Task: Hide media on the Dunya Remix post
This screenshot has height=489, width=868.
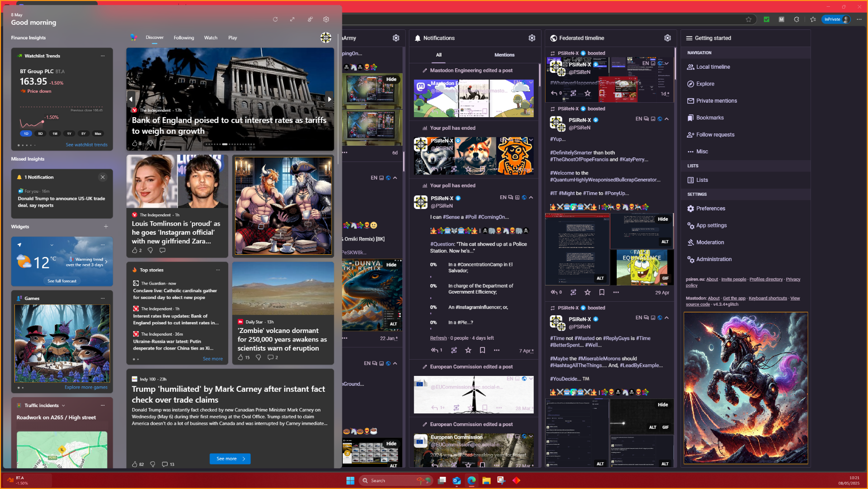Action: [391, 265]
